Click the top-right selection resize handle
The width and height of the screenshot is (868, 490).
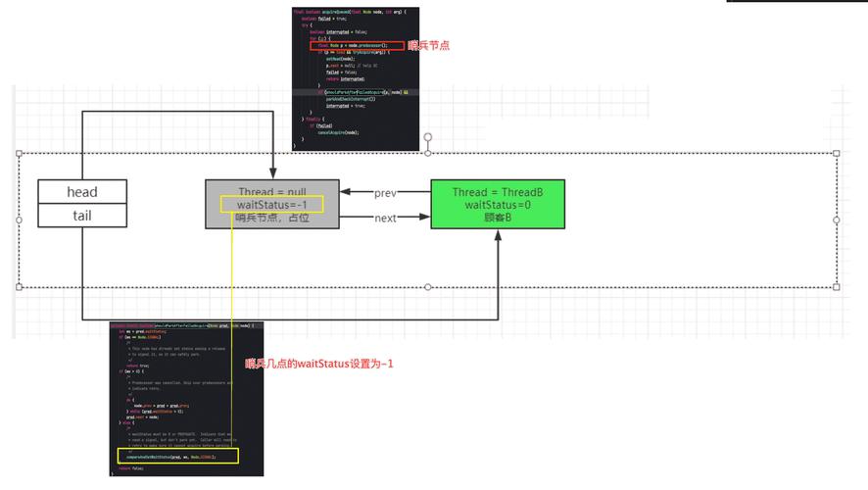click(836, 153)
